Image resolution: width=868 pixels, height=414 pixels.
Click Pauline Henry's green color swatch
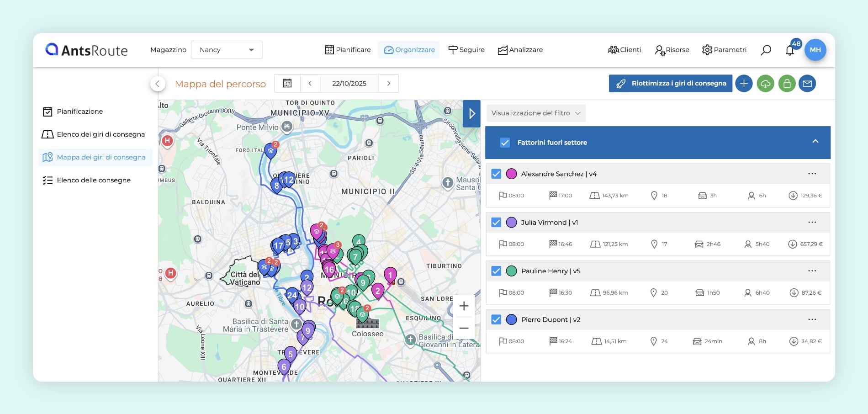(x=512, y=271)
